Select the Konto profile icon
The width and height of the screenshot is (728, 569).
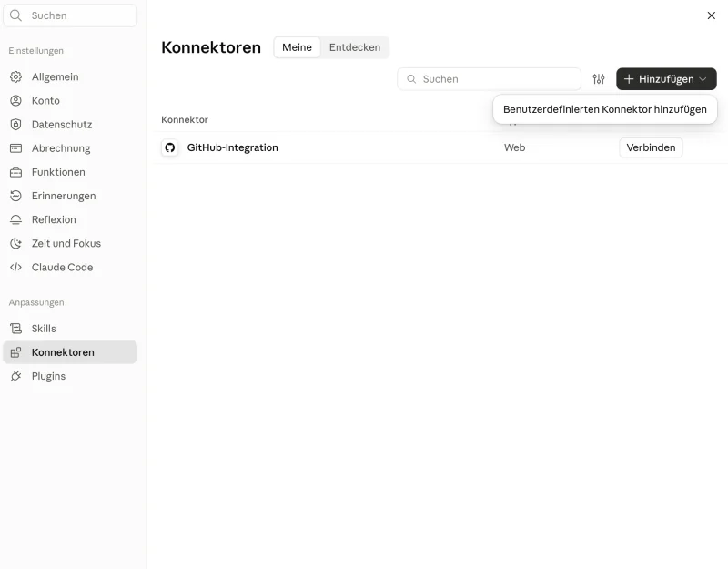tap(15, 100)
